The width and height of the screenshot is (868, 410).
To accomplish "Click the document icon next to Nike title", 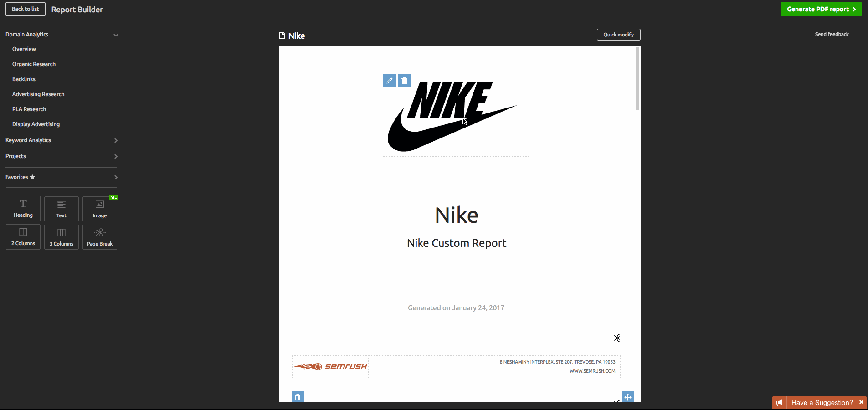I will [282, 36].
